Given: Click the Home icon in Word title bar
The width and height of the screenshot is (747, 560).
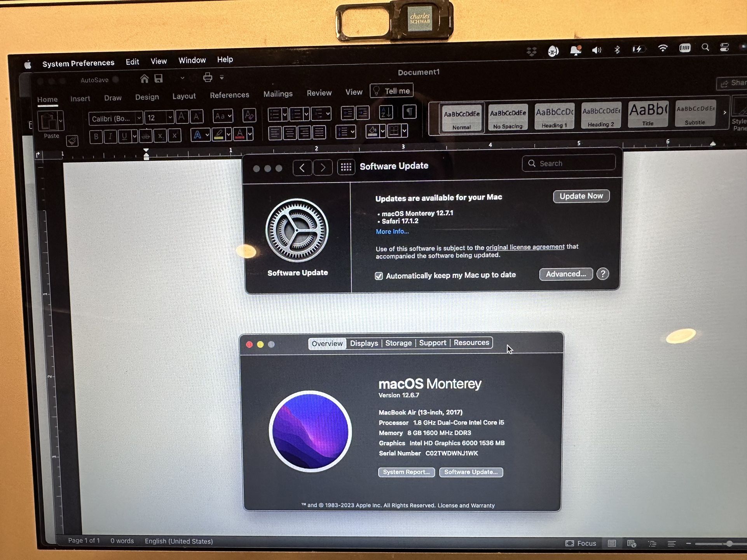Looking at the screenshot, I should 144,79.
